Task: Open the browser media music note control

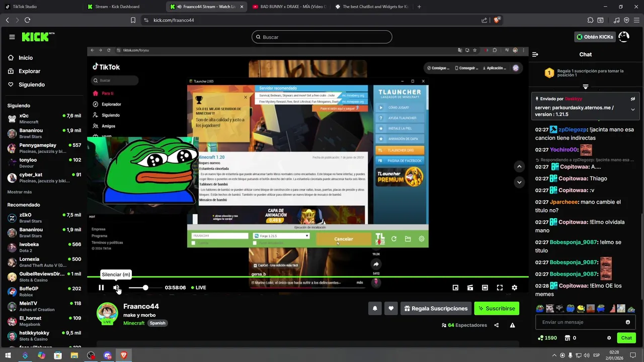Action: (x=617, y=20)
